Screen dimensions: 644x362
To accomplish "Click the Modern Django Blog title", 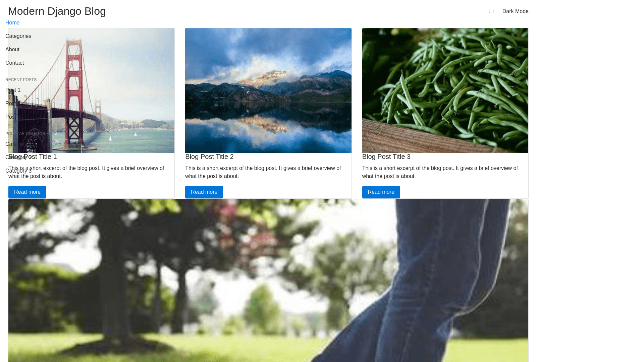I will 57,11.
